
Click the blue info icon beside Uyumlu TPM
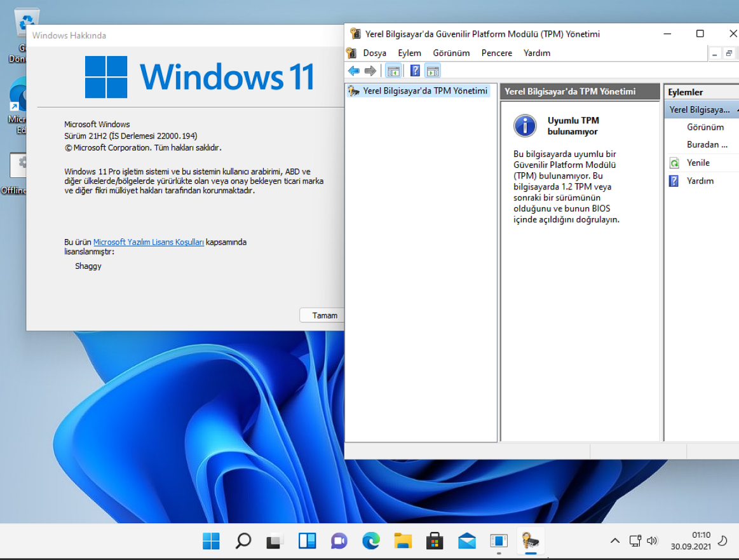click(525, 126)
